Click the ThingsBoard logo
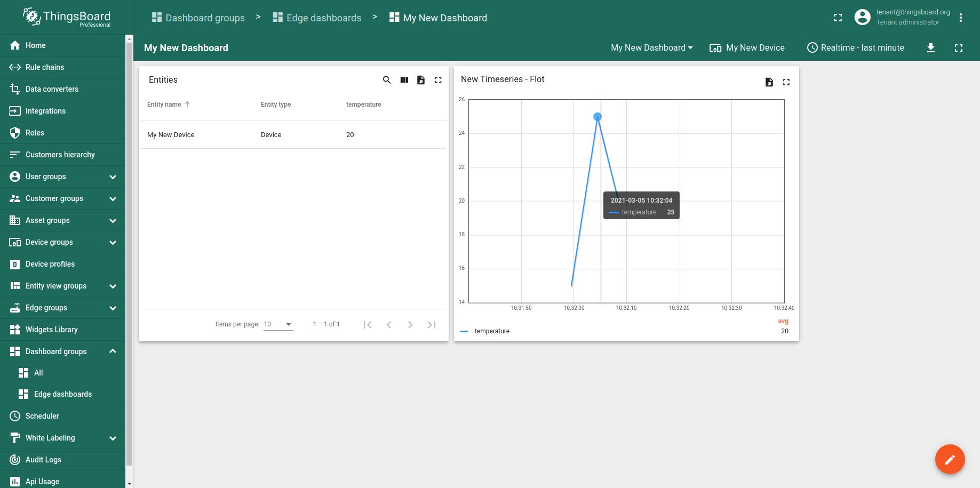Screen dimensions: 980x488 [67, 17]
